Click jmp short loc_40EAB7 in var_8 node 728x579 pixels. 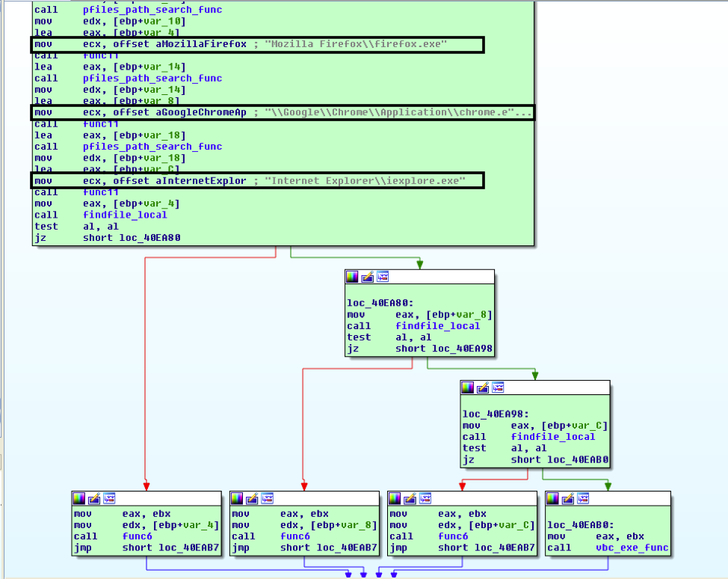(304, 548)
